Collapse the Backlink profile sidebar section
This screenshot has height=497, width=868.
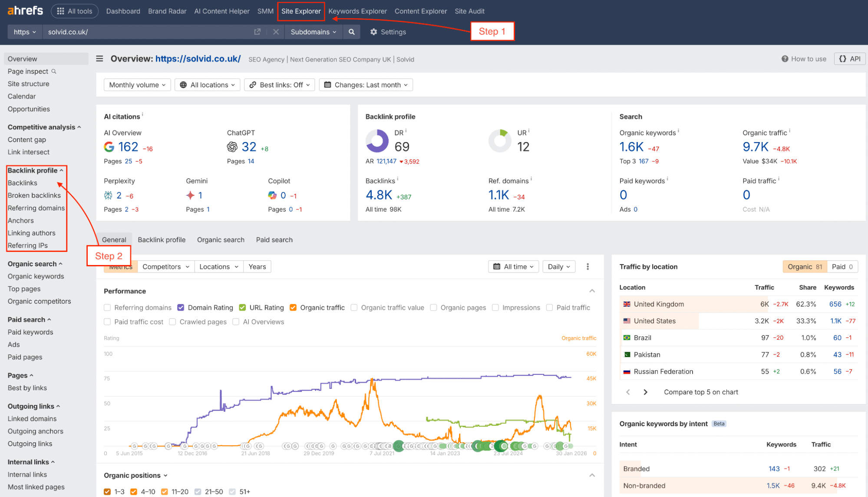pos(62,170)
